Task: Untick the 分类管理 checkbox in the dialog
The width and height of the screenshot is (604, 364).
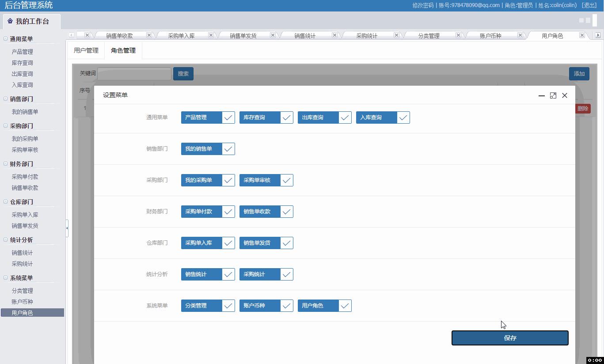Action: tap(228, 306)
